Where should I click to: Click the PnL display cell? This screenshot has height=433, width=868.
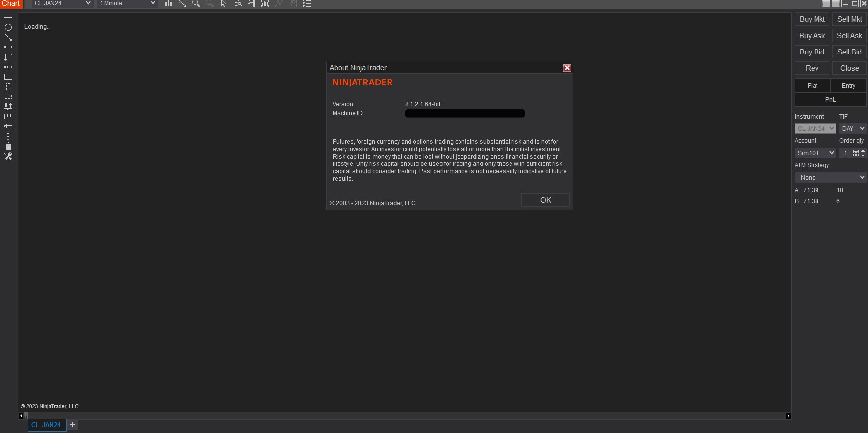[830, 100]
